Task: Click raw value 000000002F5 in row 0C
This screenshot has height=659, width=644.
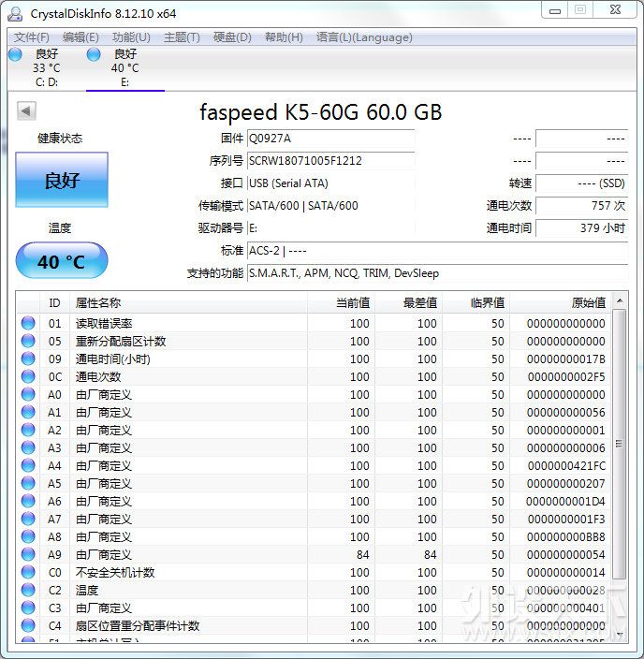Action: point(566,376)
